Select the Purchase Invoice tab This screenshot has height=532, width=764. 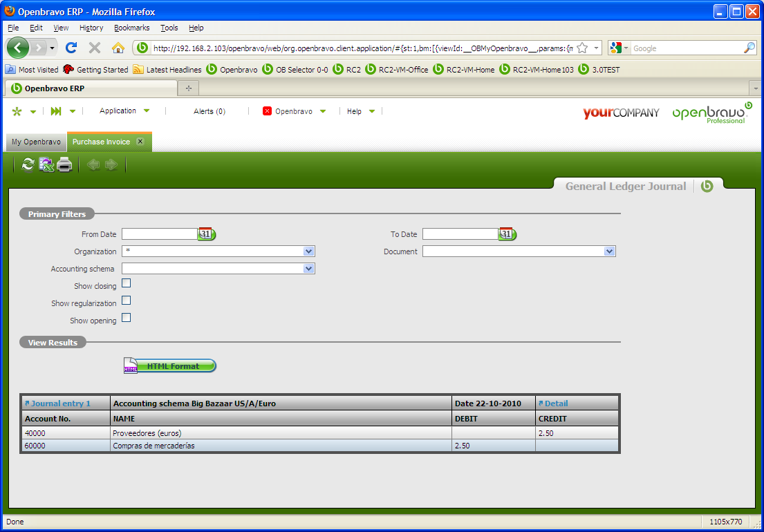[x=102, y=142]
